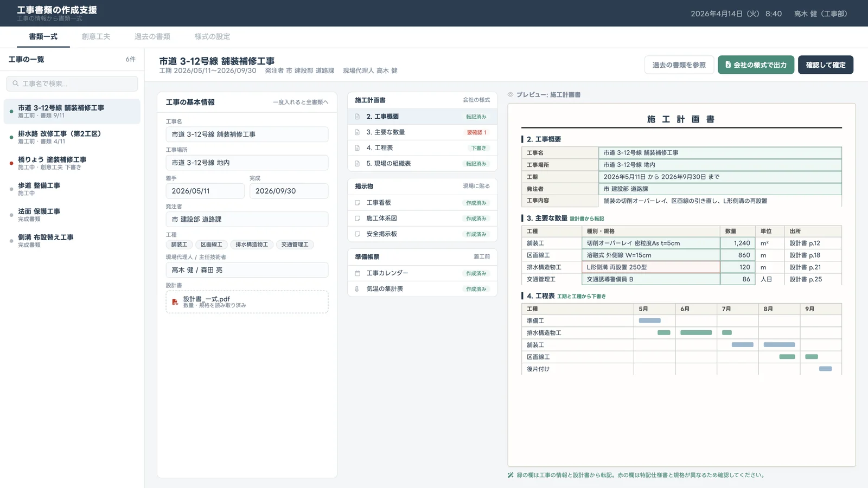Open the 過去の書類 tab
Image resolution: width=868 pixels, height=488 pixels.
[x=152, y=37]
